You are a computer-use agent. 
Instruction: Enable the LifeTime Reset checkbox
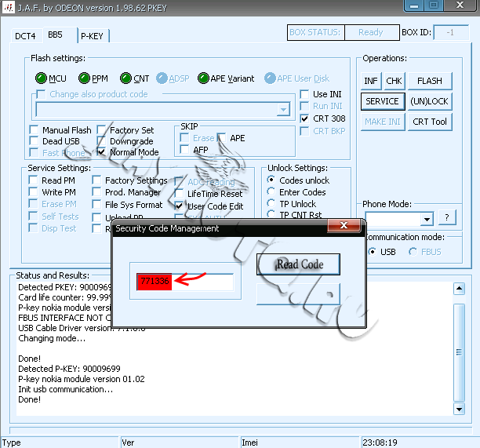(179, 194)
